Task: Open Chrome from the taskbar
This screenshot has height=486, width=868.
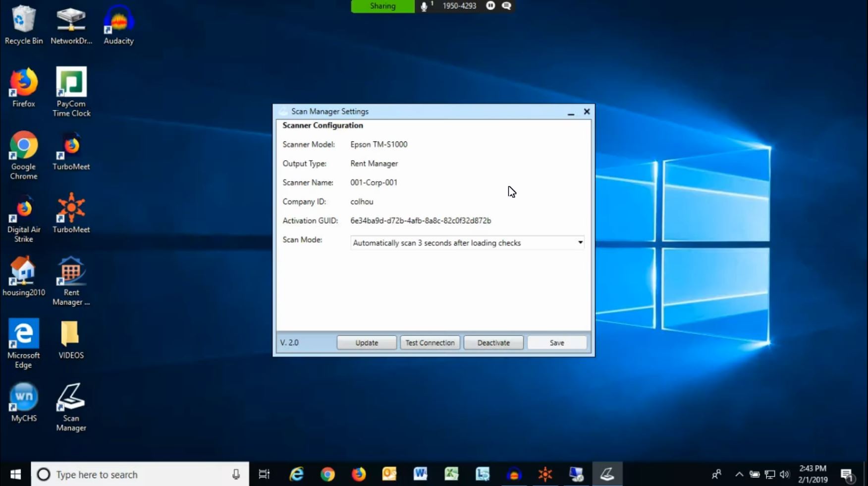Action: [x=327, y=474]
